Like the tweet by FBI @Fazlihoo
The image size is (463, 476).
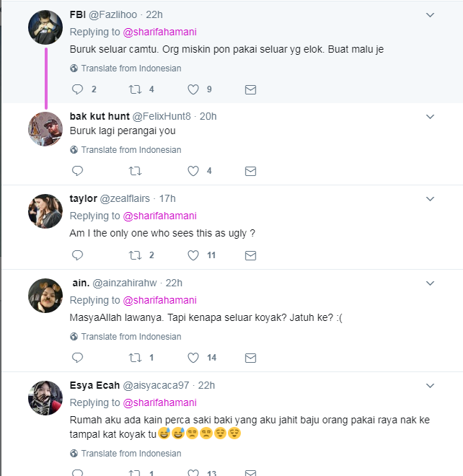pyautogui.click(x=193, y=89)
